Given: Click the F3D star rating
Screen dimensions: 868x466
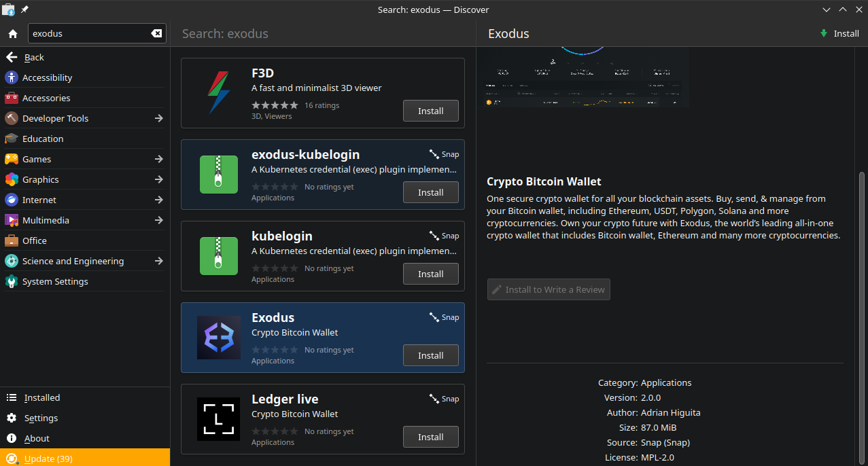Looking at the screenshot, I should coord(275,105).
